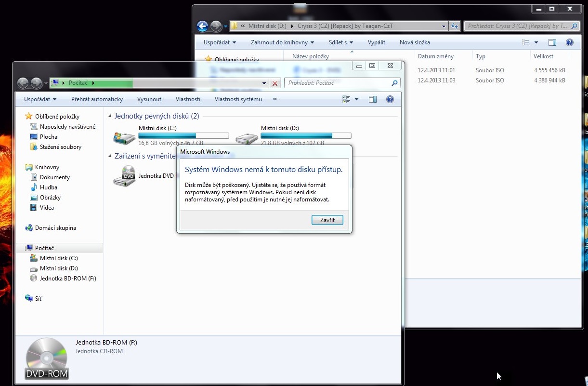Select Místní disk (D:) drive icon

(x=247, y=138)
